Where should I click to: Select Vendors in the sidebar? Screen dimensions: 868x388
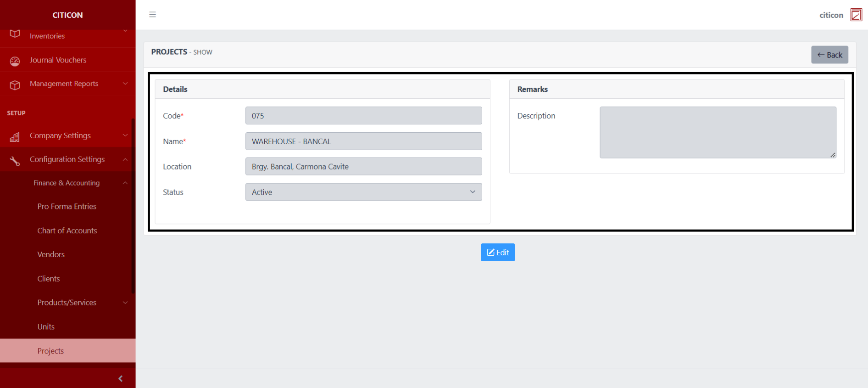[51, 254]
